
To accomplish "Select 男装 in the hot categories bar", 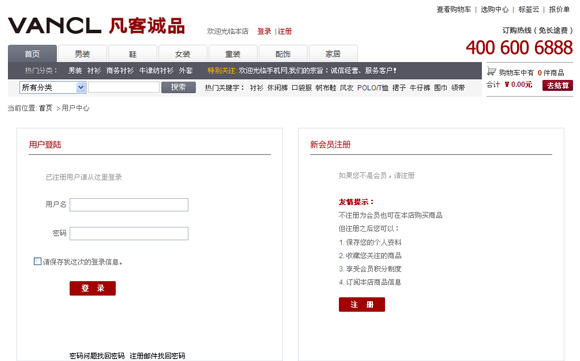I will (x=75, y=70).
